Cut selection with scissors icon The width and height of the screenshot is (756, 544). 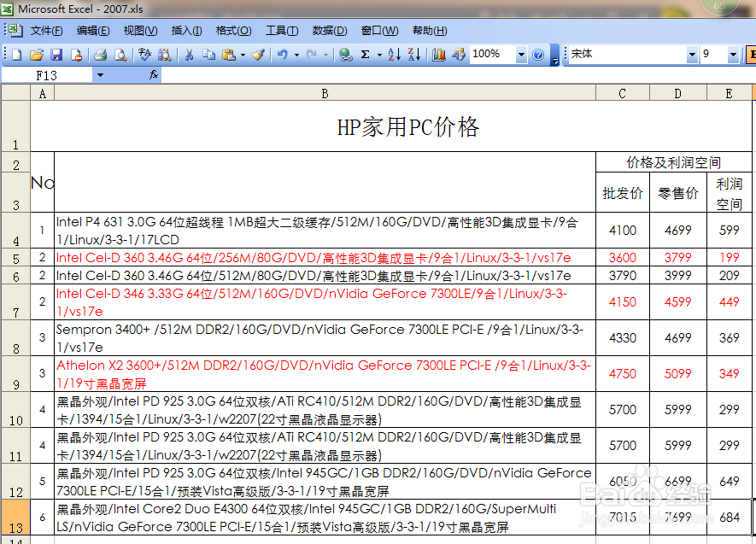tap(189, 55)
